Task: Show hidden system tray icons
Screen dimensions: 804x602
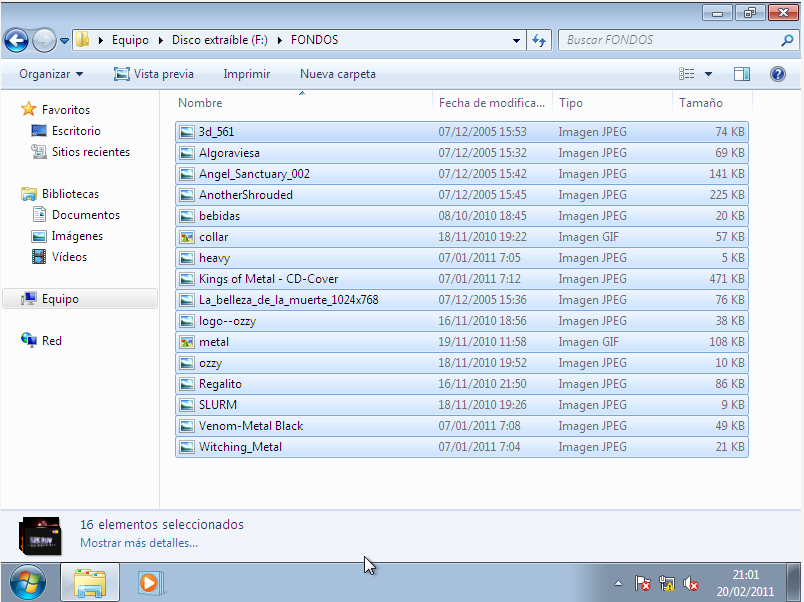Action: click(x=618, y=583)
